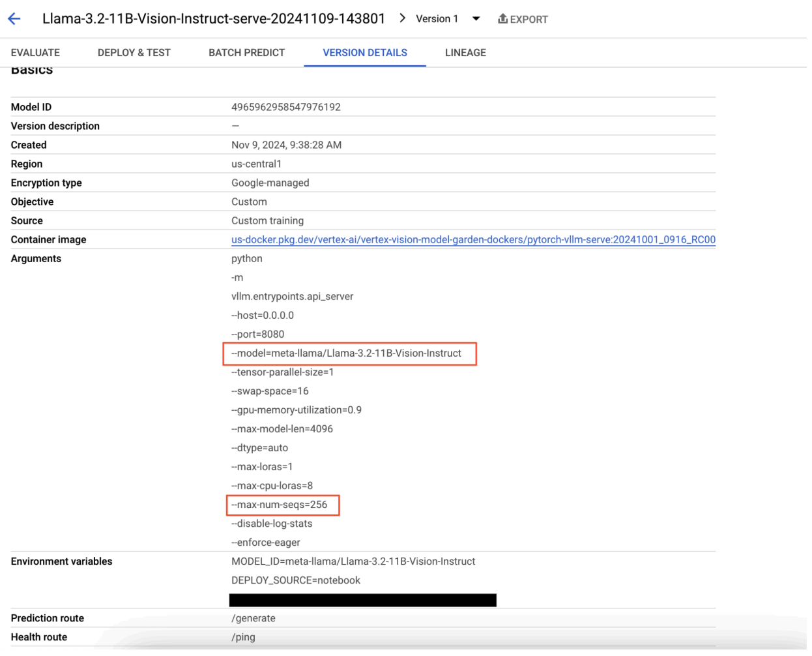Image resolution: width=812 pixels, height=656 pixels.
Task: Click the Llama-3.2-11B-Vision-Instruct-serve breadcrumb title
Action: click(214, 19)
